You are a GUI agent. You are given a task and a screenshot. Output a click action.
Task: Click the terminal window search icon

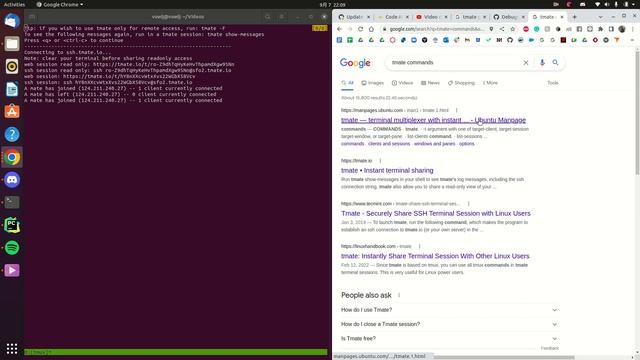point(268,17)
